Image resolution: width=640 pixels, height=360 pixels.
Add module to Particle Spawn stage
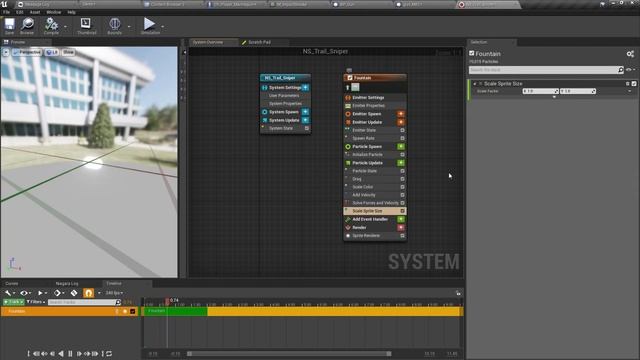[401, 147]
